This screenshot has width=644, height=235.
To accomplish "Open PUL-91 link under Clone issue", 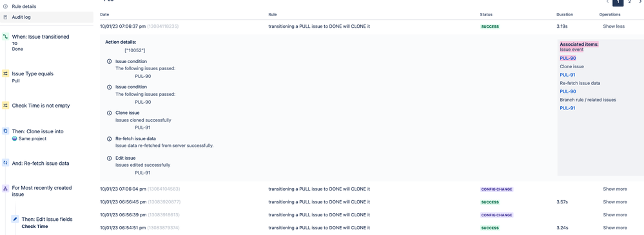I will pyautogui.click(x=567, y=75).
